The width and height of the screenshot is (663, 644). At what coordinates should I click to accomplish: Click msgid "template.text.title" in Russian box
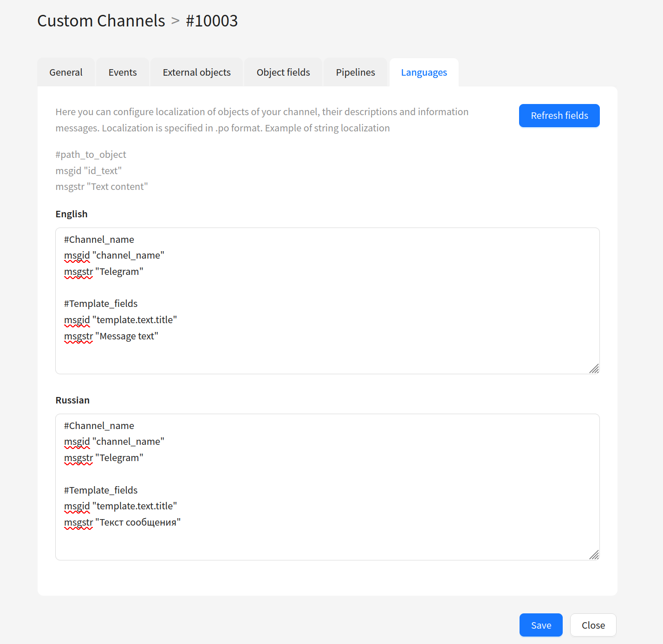click(x=121, y=506)
